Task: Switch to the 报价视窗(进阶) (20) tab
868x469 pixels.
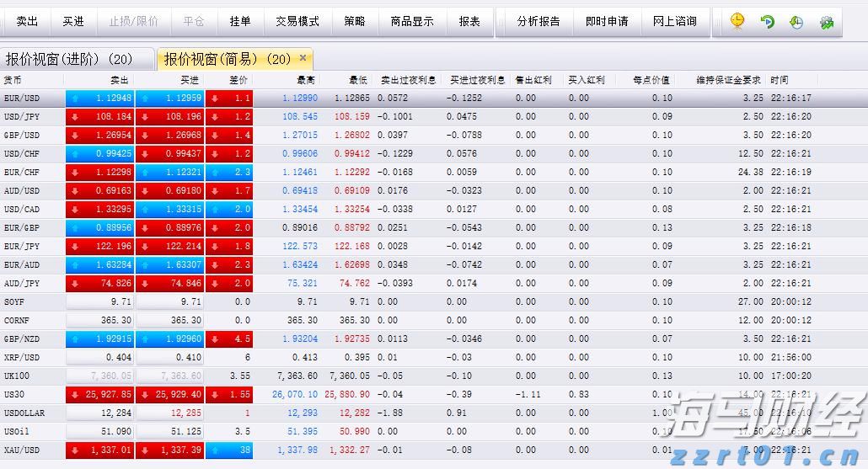Action: tap(69, 59)
